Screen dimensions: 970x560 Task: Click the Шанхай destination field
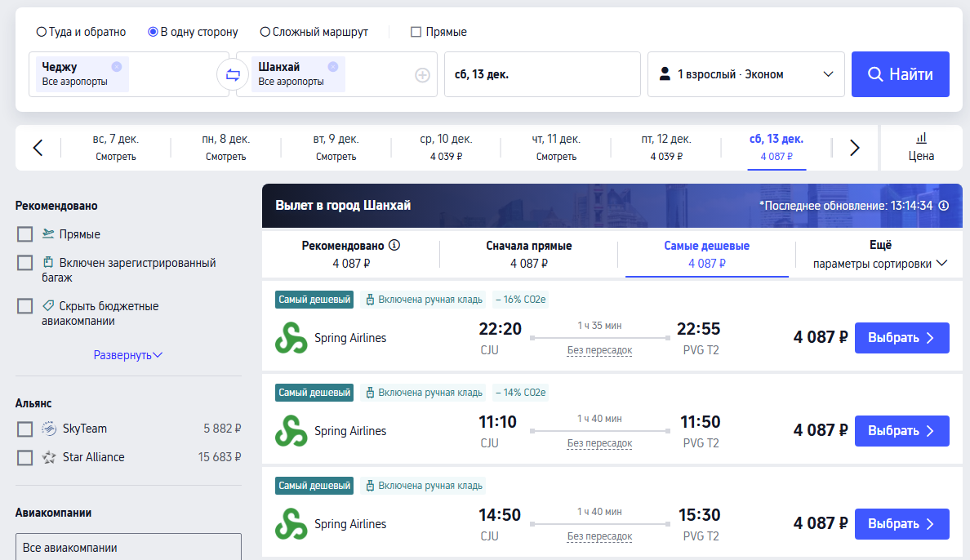336,74
